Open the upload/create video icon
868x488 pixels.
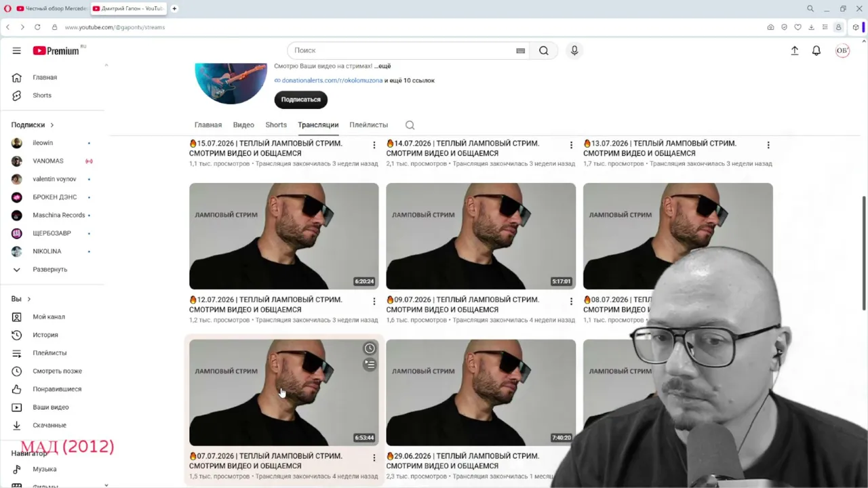795,50
